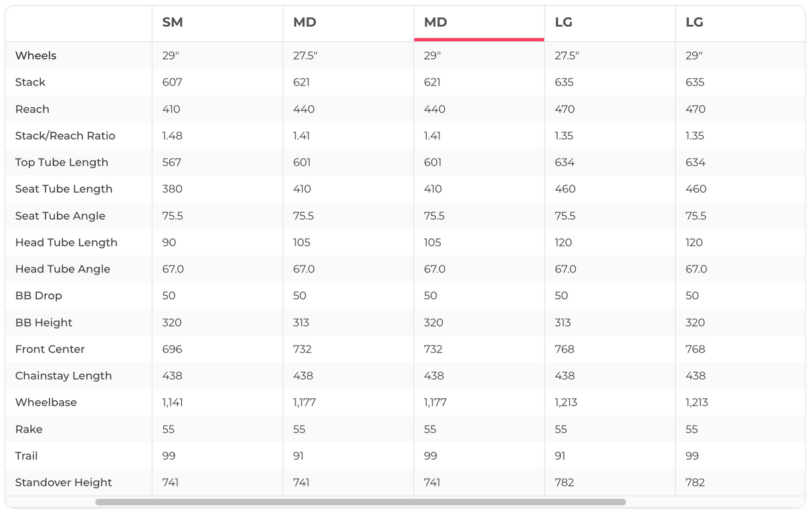This screenshot has width=812, height=516.
Task: Select the MD header above 27.5" wheels
Action: (x=304, y=23)
